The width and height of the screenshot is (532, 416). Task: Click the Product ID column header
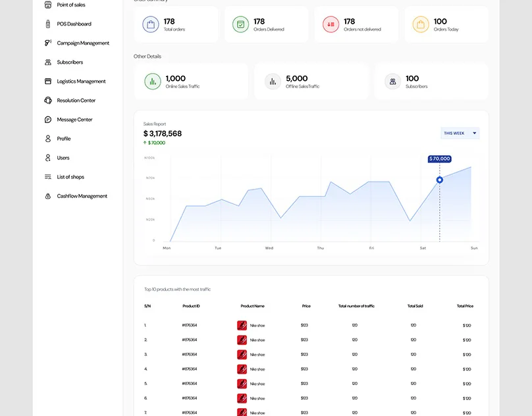click(191, 306)
